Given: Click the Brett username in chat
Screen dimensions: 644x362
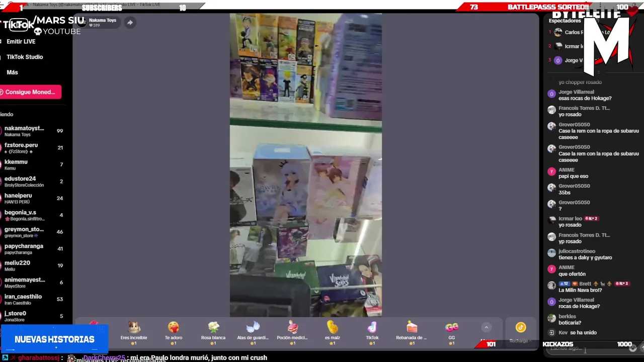Looking at the screenshot, I should (x=585, y=284).
